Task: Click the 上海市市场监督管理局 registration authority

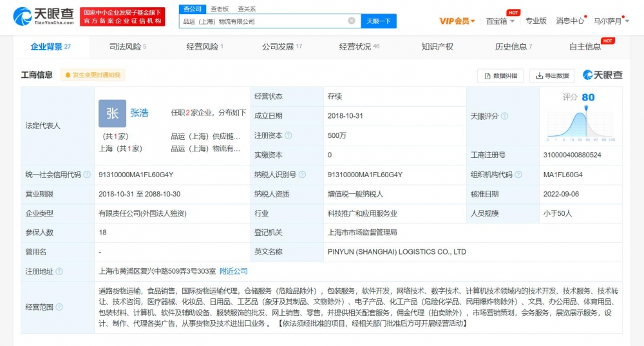Action: [x=362, y=233]
